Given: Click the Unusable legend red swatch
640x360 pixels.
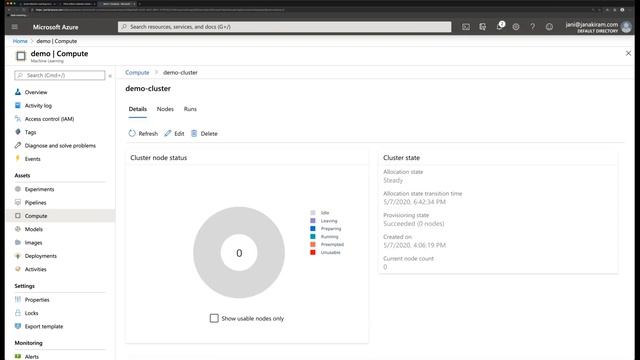Looking at the screenshot, I should tap(313, 252).
